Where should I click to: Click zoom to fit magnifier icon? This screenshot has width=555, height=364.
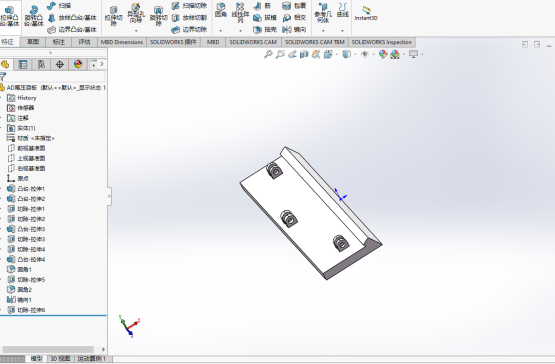[268, 54]
